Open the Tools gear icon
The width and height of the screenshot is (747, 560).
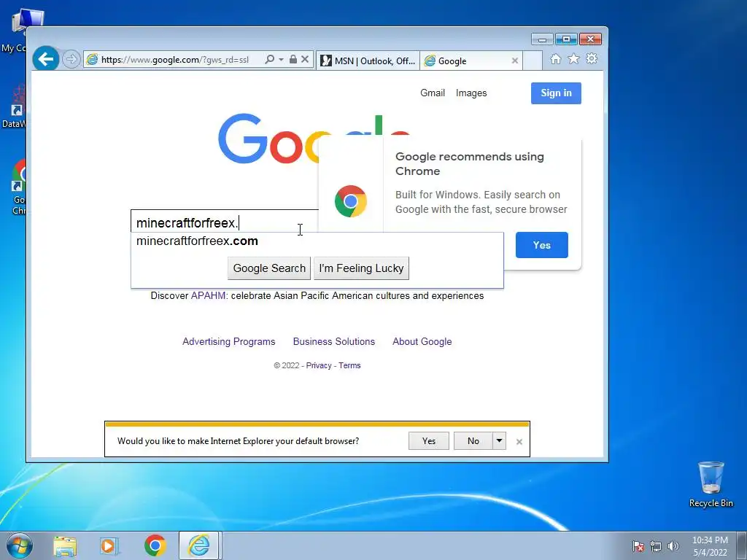coord(592,58)
